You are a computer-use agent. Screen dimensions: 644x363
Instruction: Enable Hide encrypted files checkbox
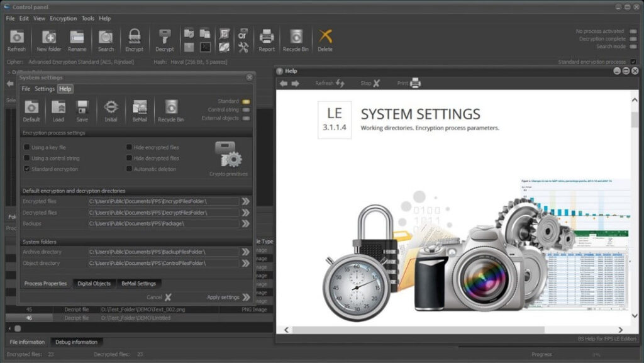[x=129, y=147]
